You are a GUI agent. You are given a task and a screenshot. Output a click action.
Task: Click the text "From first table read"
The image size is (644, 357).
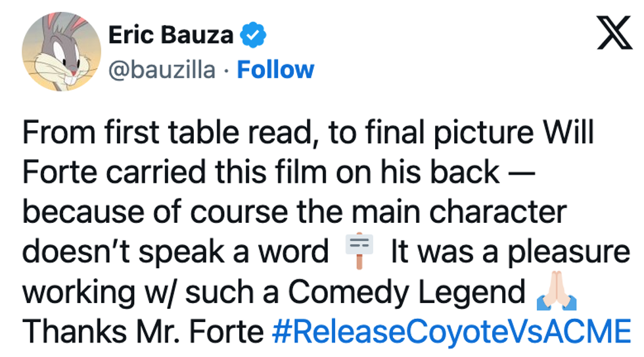[152, 133]
